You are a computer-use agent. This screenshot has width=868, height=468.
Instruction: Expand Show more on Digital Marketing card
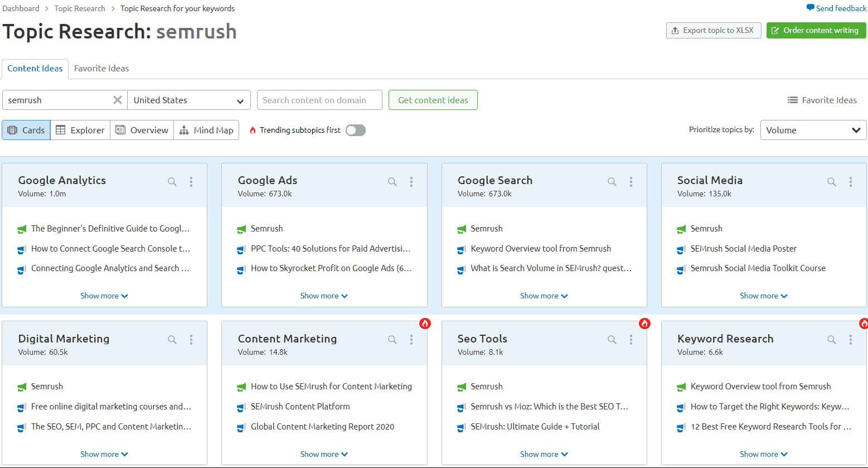104,454
